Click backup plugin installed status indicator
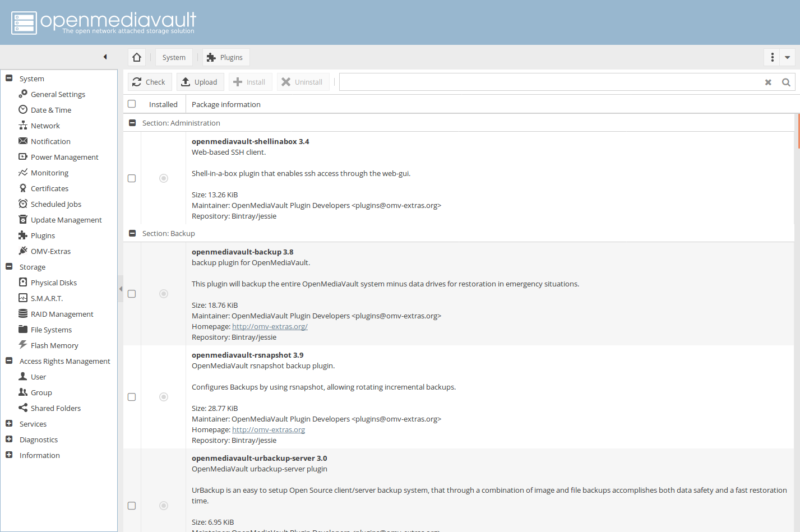Viewport: 800px width, 532px height. (164, 294)
